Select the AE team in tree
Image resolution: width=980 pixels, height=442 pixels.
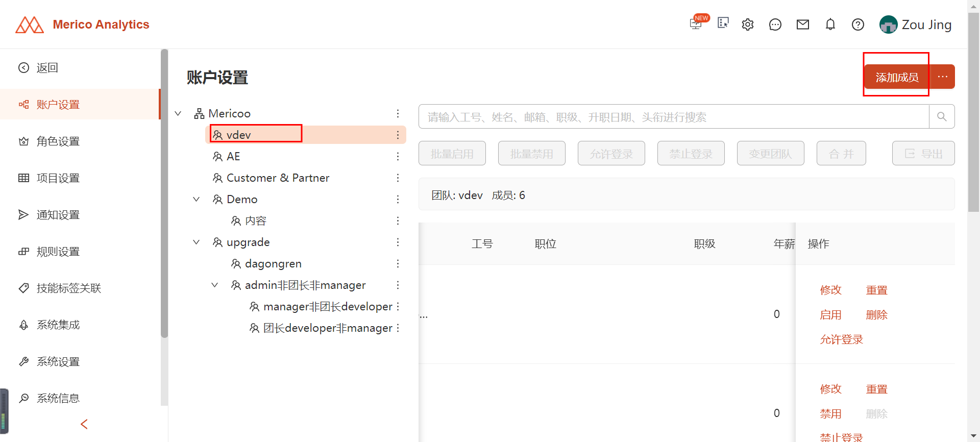coord(233,156)
